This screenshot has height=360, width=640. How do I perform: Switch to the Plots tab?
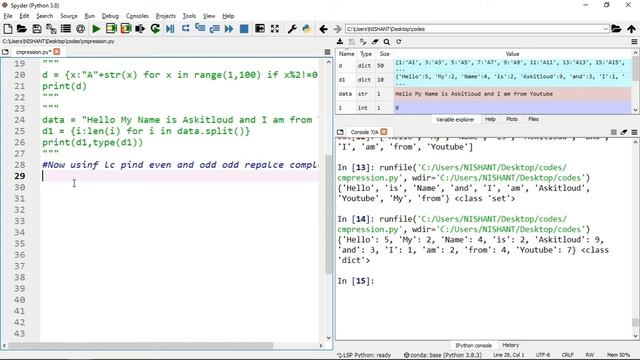coord(512,119)
